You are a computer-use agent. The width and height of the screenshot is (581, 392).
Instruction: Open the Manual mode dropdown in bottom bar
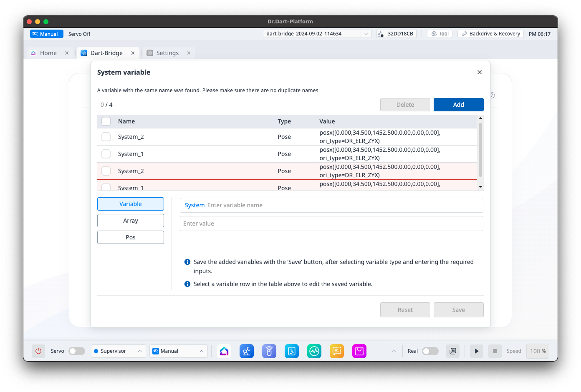tap(178, 351)
